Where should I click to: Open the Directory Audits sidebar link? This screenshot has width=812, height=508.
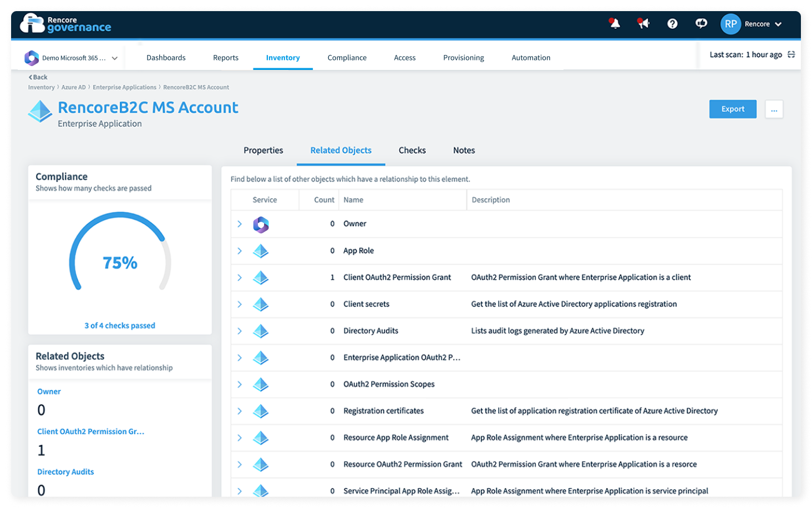[x=65, y=472]
